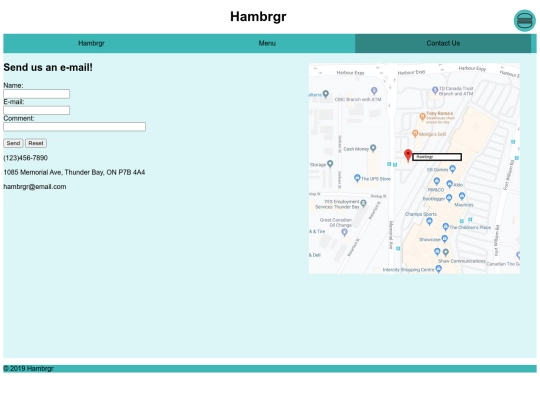Click The UPS Store marker on map
The width and height of the screenshot is (540, 405).
[357, 178]
